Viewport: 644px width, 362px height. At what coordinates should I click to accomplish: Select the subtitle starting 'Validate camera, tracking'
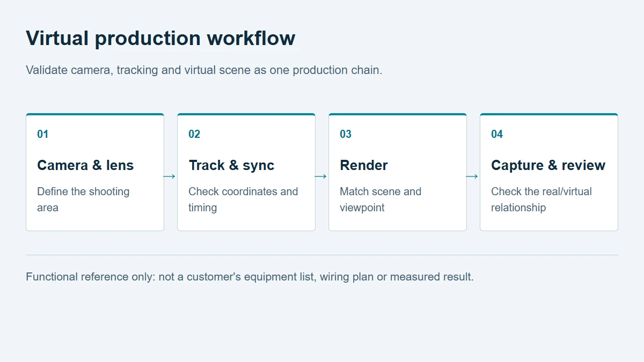coord(204,70)
